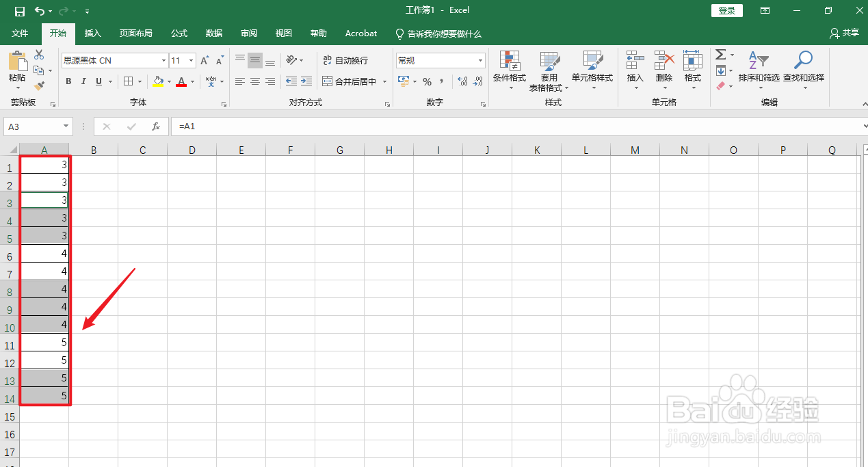Switch to 插入 Insert tab
Screen dimensions: 868x467
pos(92,34)
